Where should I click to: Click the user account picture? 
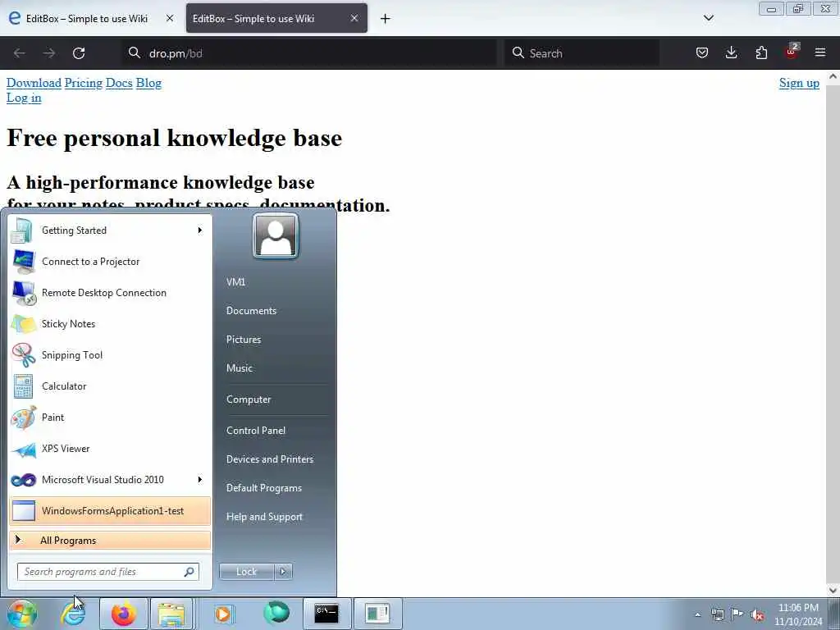276,235
